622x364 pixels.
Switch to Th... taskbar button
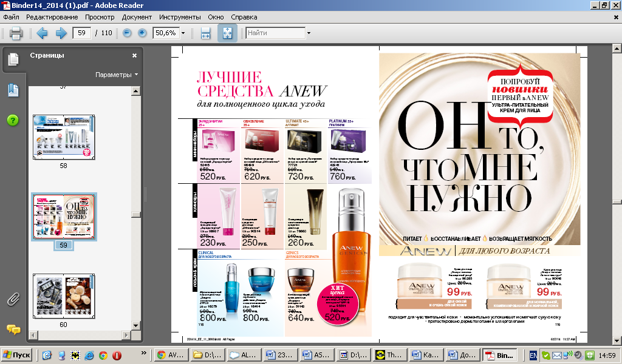tap(390, 355)
